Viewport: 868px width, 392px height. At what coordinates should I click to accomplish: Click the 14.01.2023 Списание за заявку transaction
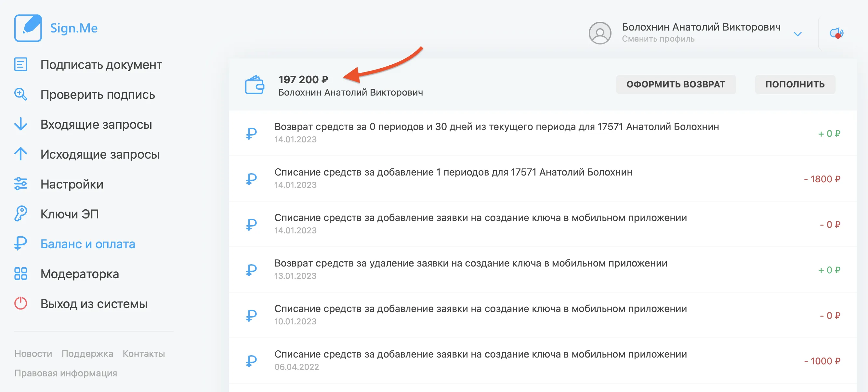click(543, 224)
